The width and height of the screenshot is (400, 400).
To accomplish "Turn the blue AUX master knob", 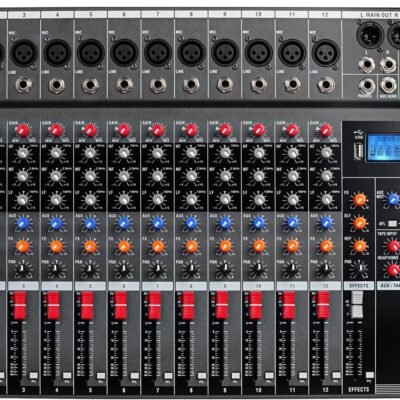I will (x=393, y=199).
